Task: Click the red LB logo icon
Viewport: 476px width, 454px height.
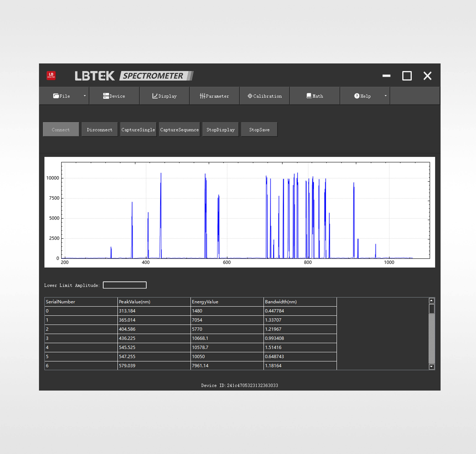Action: click(x=51, y=76)
